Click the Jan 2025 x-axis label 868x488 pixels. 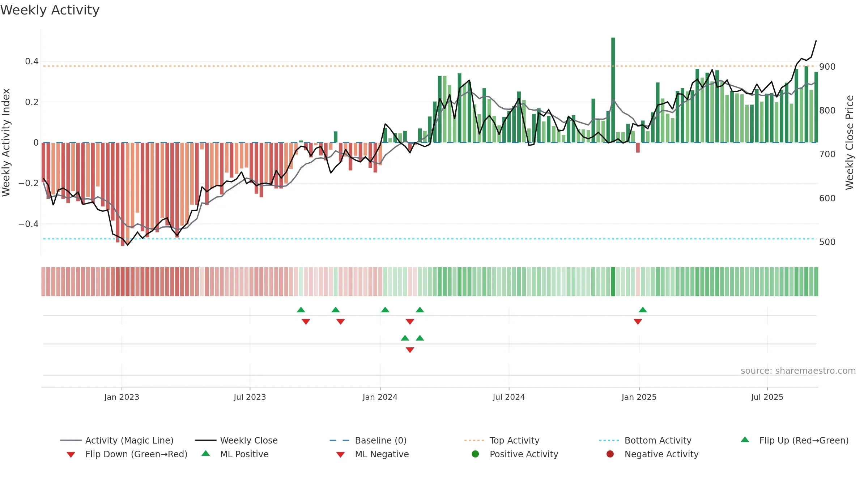(639, 397)
